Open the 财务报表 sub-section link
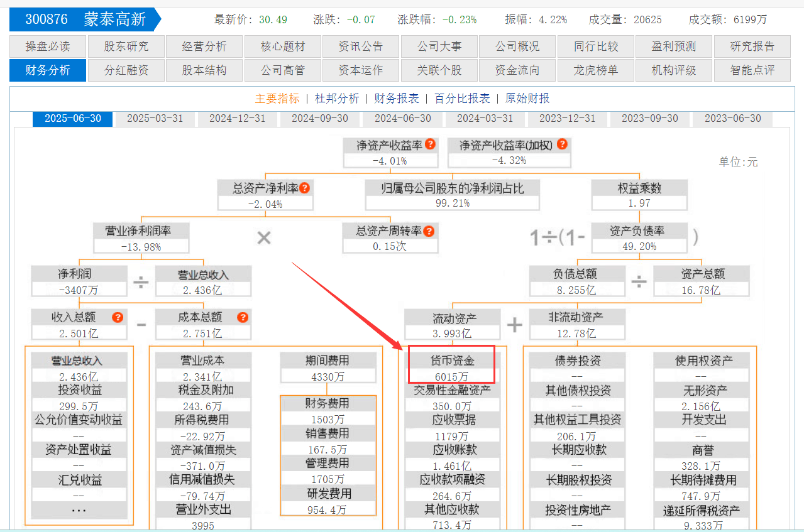The image size is (804, 532). click(x=396, y=99)
